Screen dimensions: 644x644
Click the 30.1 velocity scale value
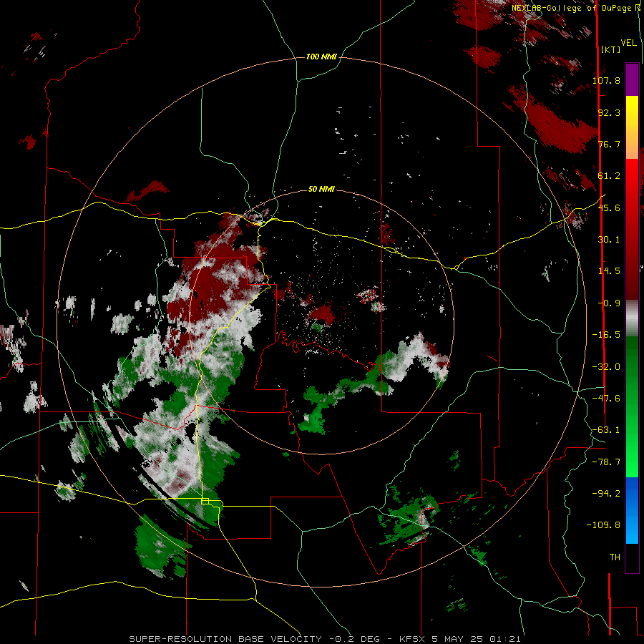[609, 239]
